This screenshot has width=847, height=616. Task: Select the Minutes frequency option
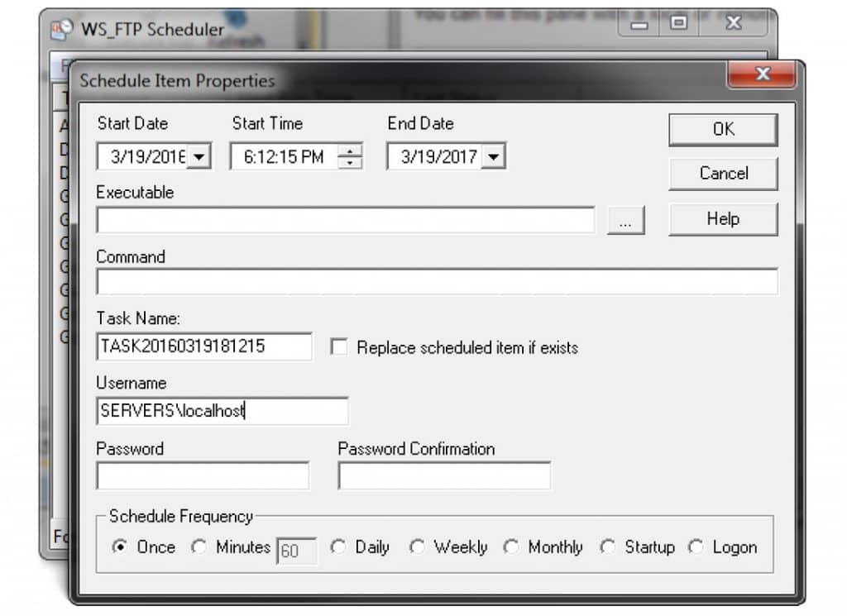[x=199, y=547]
